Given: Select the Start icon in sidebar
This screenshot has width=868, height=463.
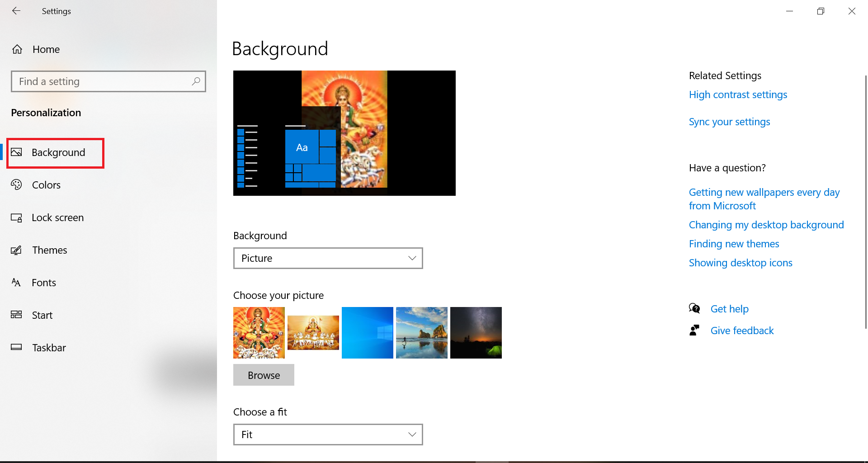Looking at the screenshot, I should 16,315.
